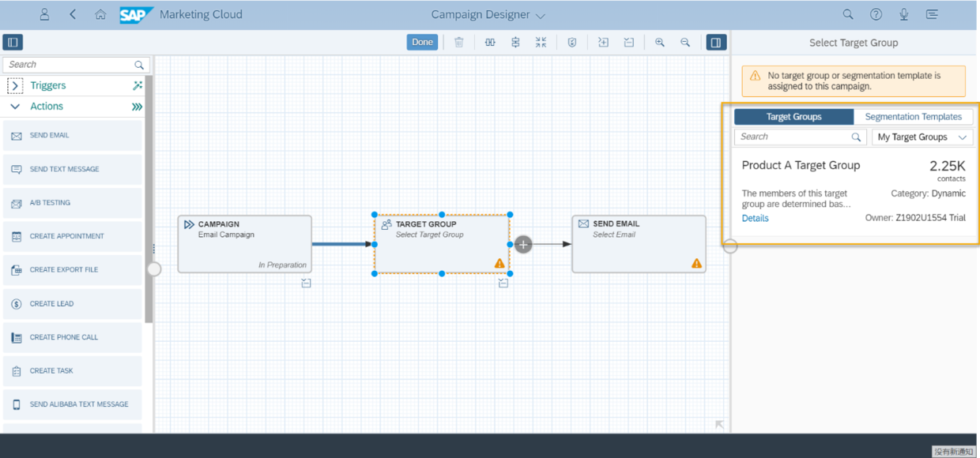Screen dimensions: 980x458
Task: Go back using the back arrow
Action: [x=73, y=14]
